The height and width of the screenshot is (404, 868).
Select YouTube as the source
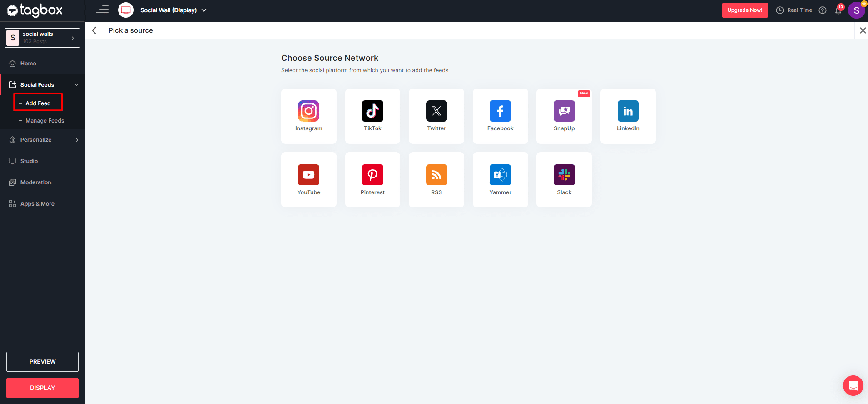point(308,180)
